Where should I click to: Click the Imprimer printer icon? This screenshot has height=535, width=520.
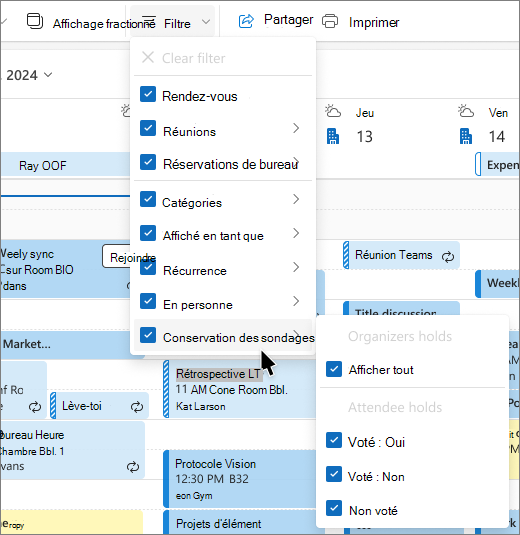330,21
